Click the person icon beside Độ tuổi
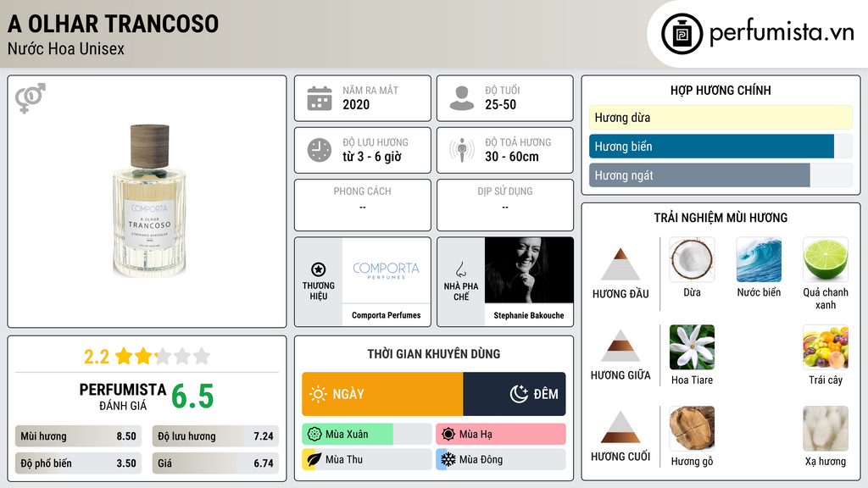 462,98
